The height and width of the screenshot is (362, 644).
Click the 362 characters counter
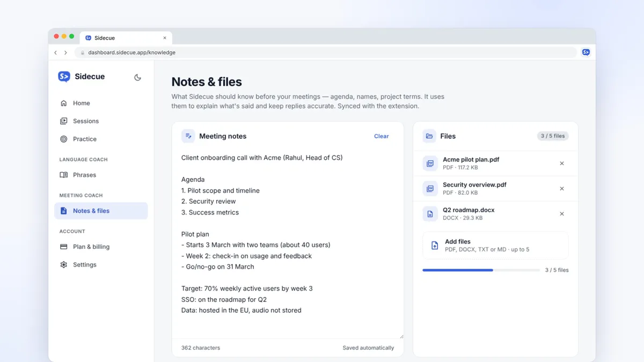201,348
